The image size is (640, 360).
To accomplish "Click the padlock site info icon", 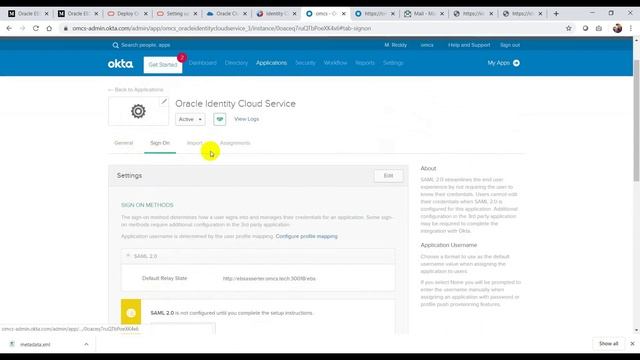I will click(x=65, y=29).
